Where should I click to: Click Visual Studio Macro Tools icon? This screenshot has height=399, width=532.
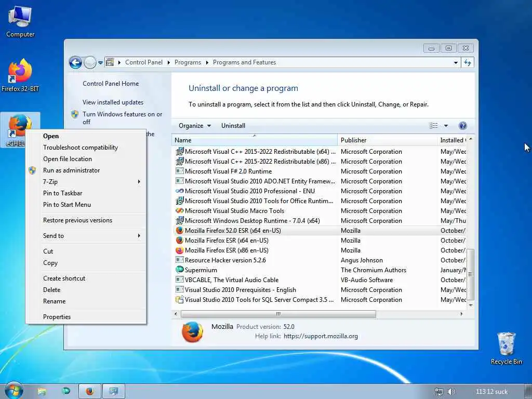pyautogui.click(x=179, y=211)
